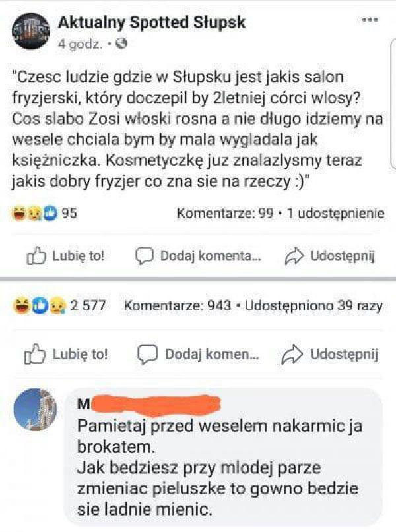Open 'Komentarze: 99' comments list
This screenshot has width=396, height=532.
pyautogui.click(x=225, y=213)
